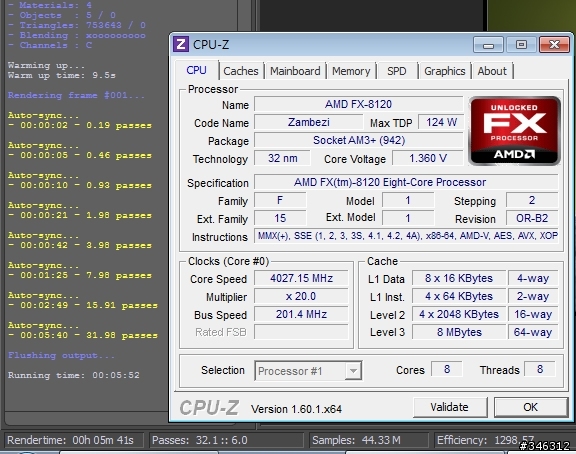Click the Cores count value

[447, 369]
